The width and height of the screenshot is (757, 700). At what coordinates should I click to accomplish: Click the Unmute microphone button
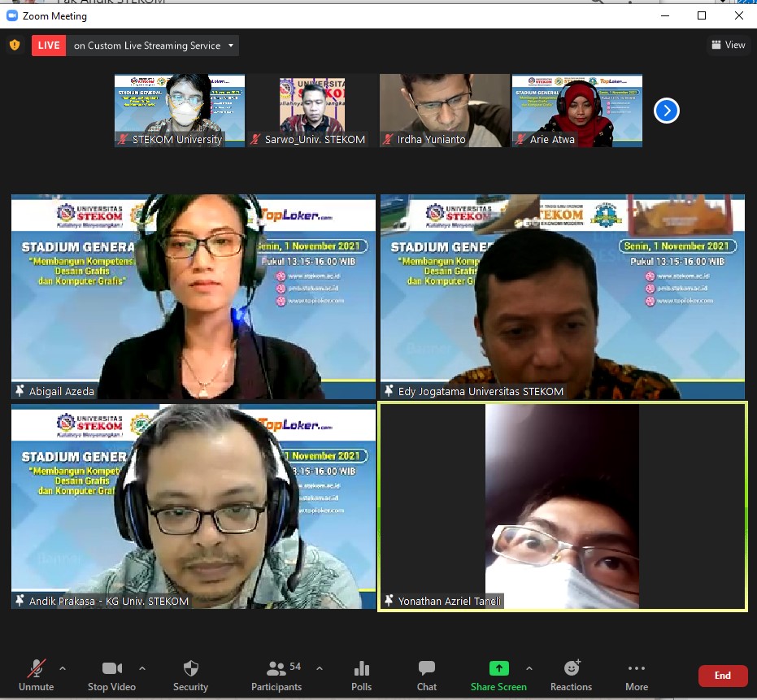[x=37, y=676]
